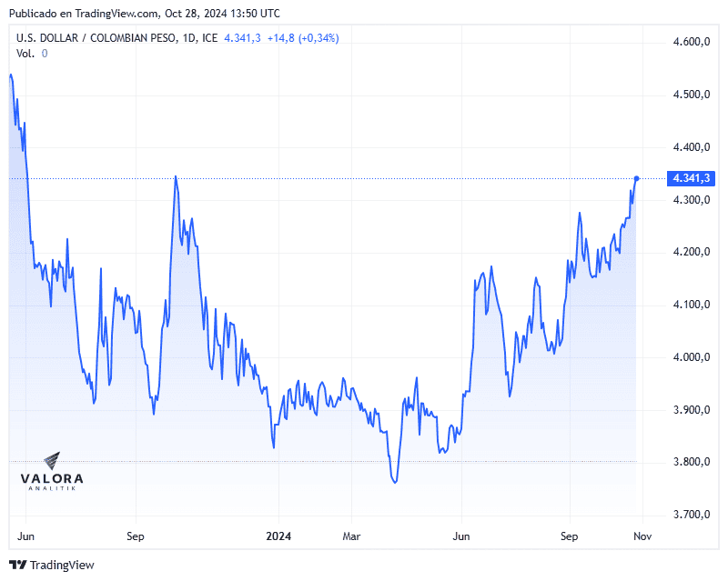Click the 4.300,0 price axis label
Viewport: 728px width, 581px height.
[x=692, y=200]
